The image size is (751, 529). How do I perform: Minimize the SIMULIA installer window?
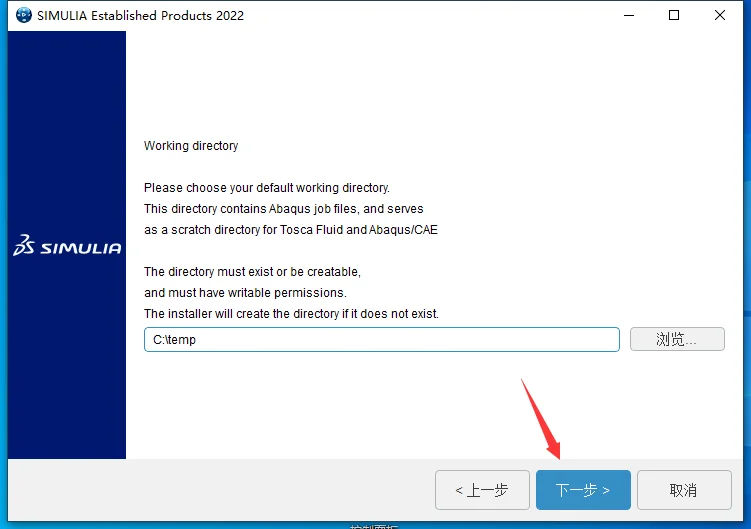629,15
